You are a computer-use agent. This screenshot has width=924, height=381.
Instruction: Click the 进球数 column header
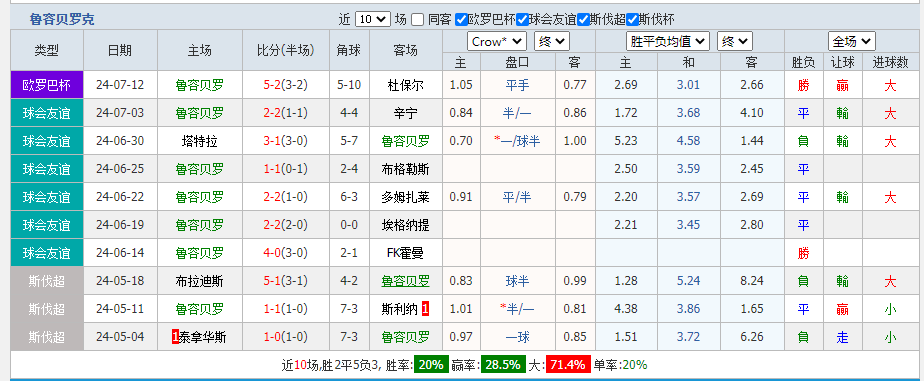click(890, 62)
